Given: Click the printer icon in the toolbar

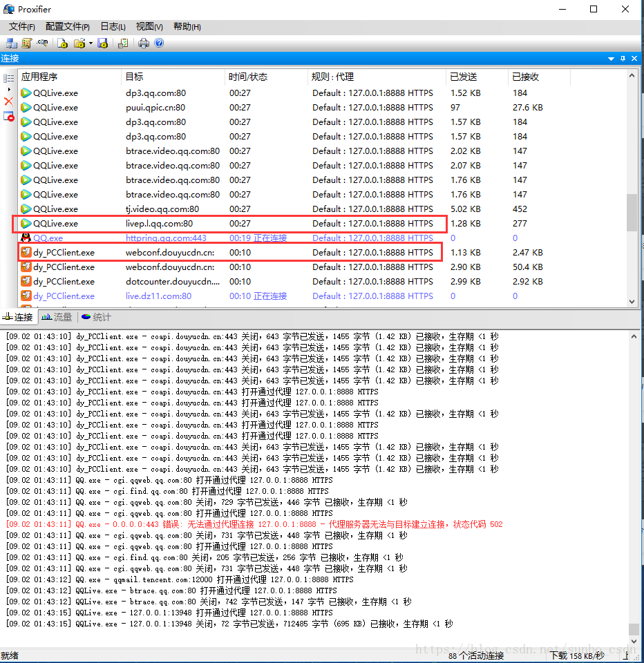Looking at the screenshot, I should 144,43.
